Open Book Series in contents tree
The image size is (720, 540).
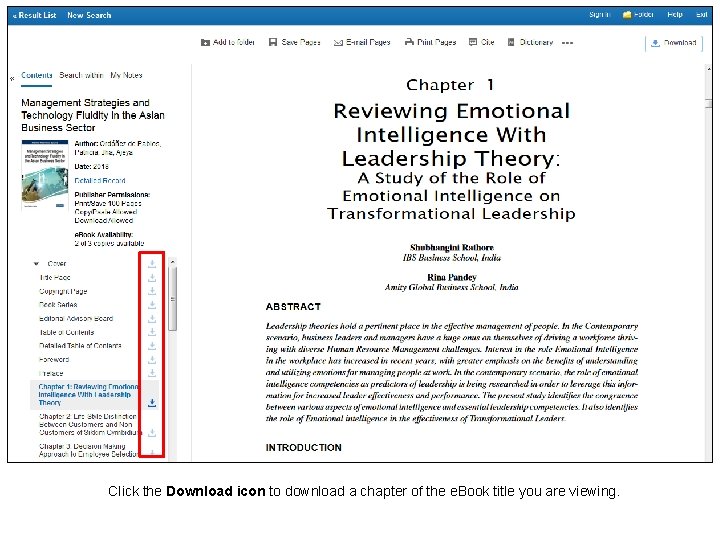(x=58, y=304)
